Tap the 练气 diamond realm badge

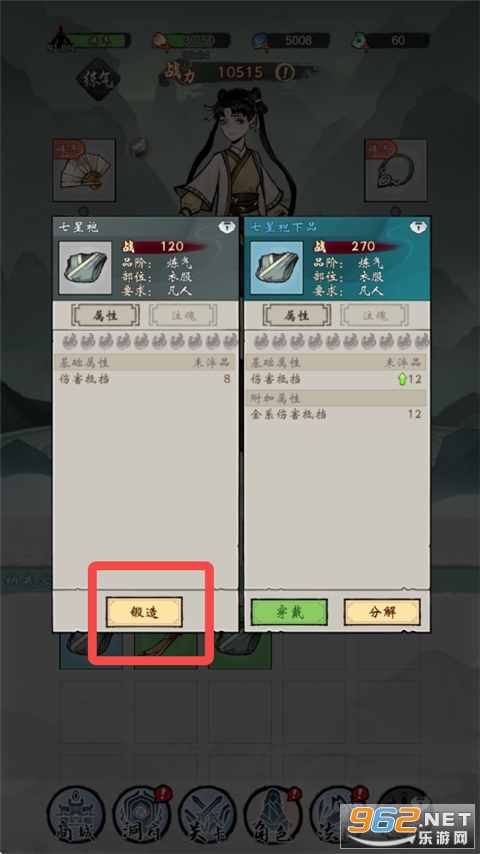click(98, 80)
